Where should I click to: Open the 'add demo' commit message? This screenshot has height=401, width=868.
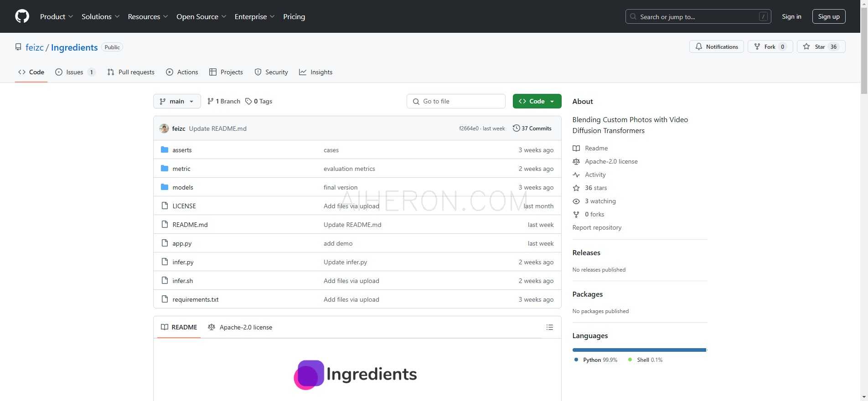(338, 243)
